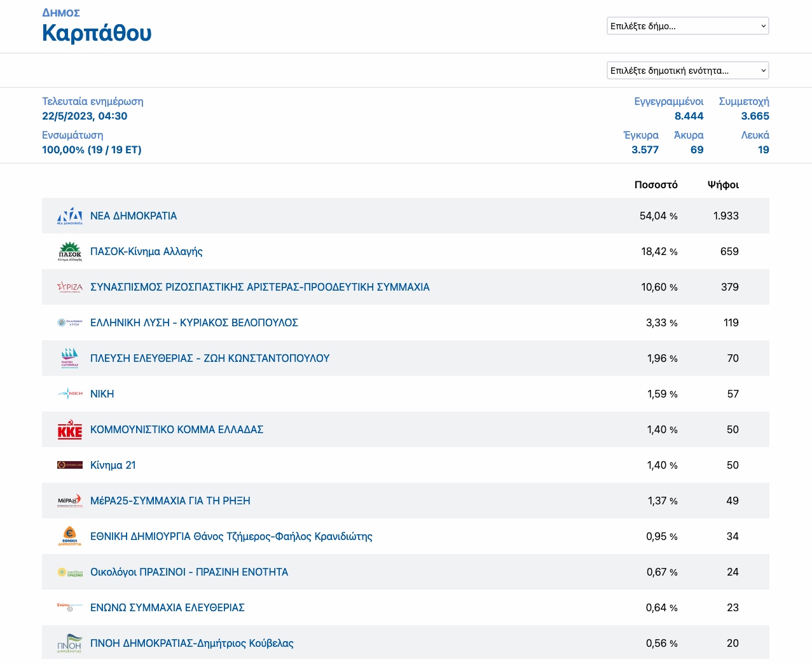Click the 10,60 % percentage cell
This screenshot has height=664, width=812.
pos(659,287)
